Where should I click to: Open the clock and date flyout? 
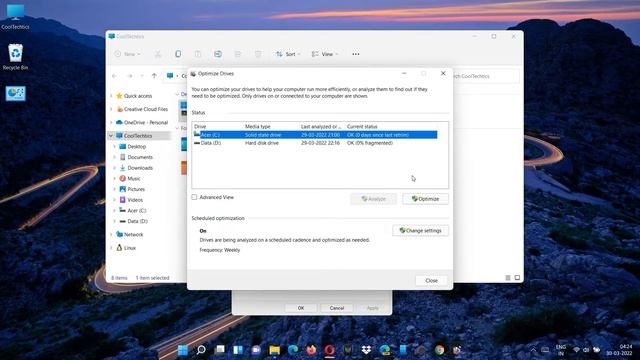pyautogui.click(x=620, y=350)
